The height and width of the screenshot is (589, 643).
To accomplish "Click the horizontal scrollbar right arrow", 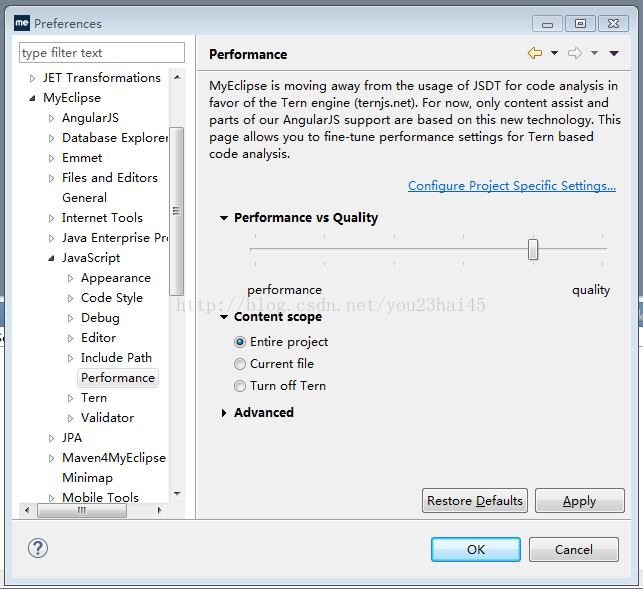I will click(160, 510).
